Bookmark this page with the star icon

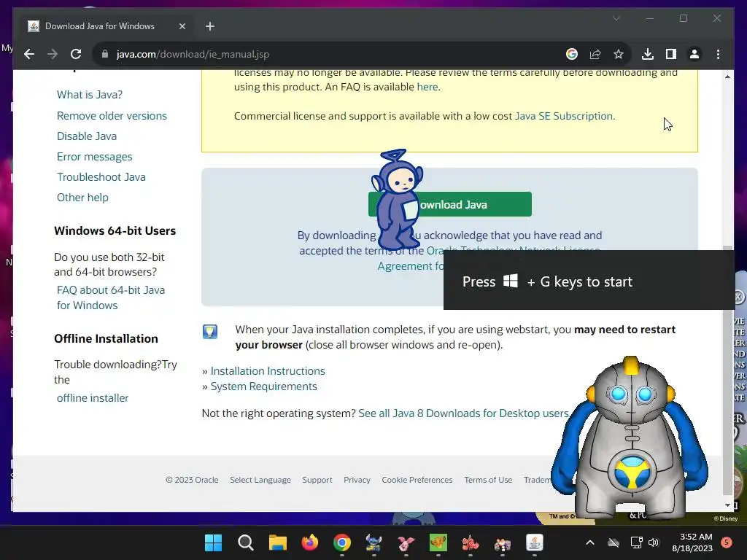coord(619,54)
